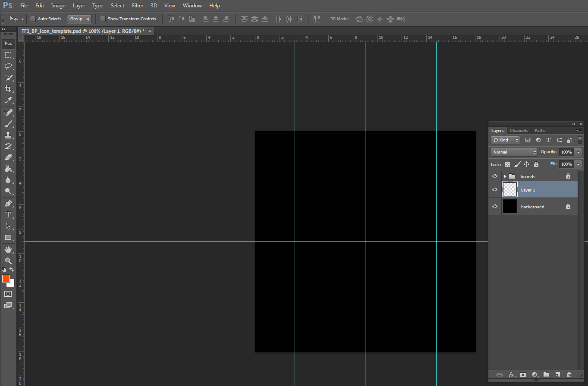
Task: Open the Window menu
Action: click(192, 6)
